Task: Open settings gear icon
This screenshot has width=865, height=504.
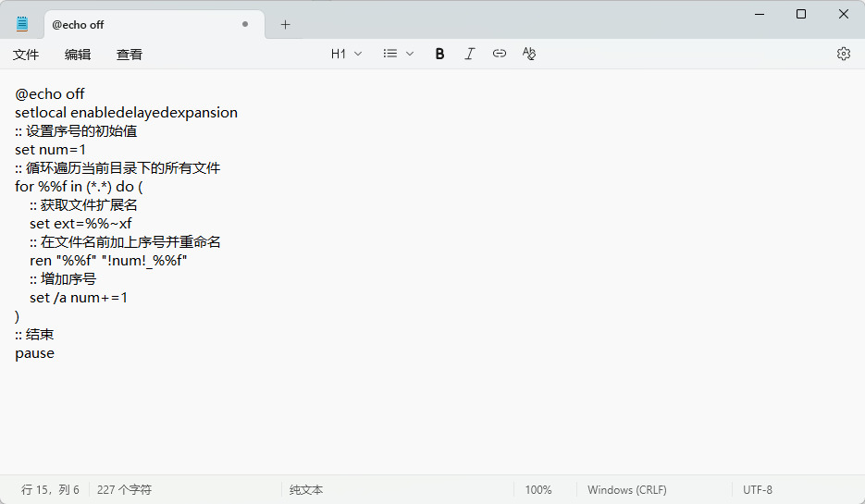Action: coord(843,54)
